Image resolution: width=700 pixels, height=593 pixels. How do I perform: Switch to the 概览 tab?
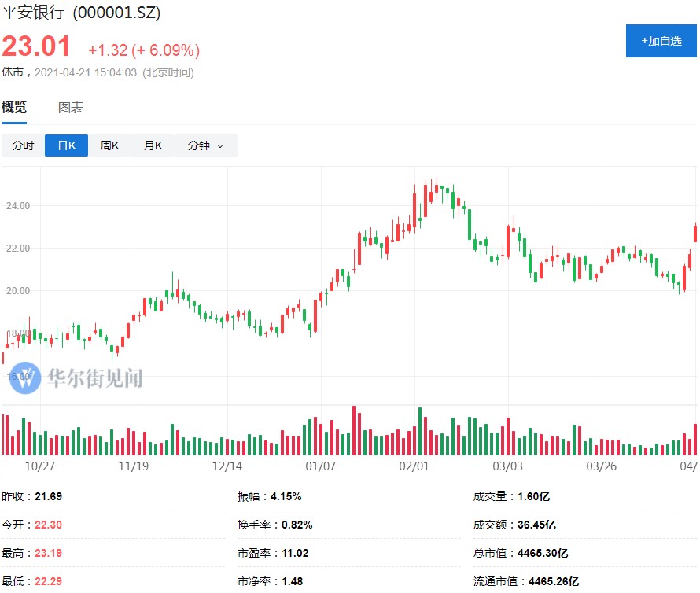(14, 108)
